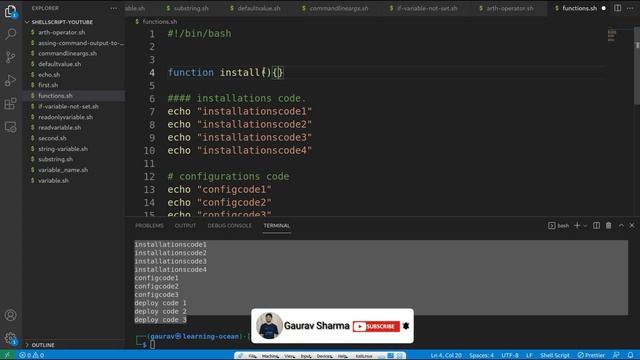Change indentation via Spaces: 4
Screen dimensions: 640x360
pos(481,355)
